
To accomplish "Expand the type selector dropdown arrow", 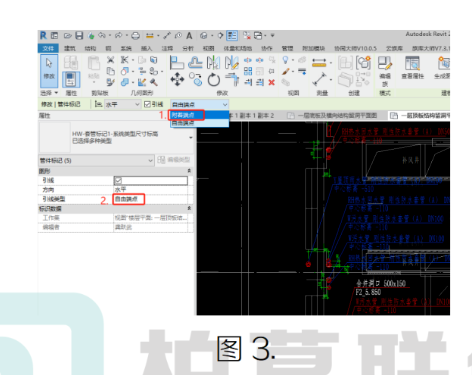I will click(191, 137).
